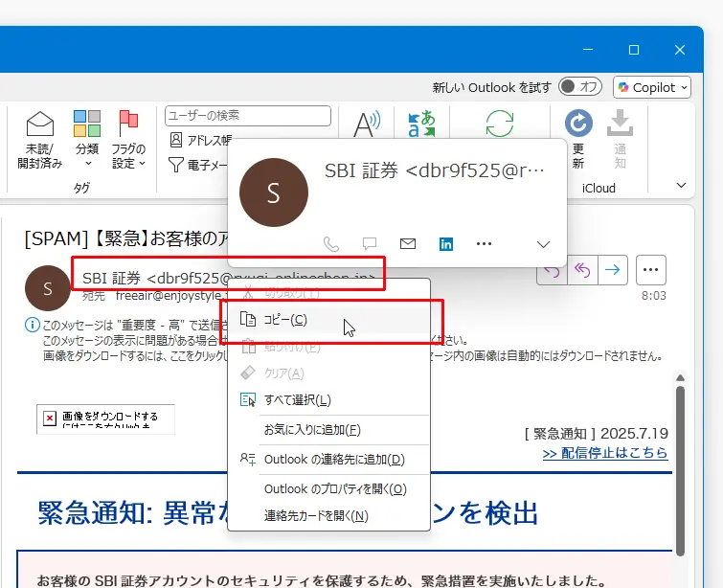Minimize the Outlook window

pyautogui.click(x=588, y=50)
